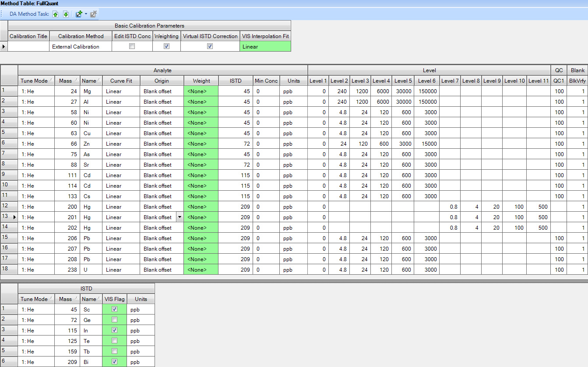Screen dimensions: 588x367
Task: Click the grayed-out remove item toolbar icon
Action: (x=93, y=14)
